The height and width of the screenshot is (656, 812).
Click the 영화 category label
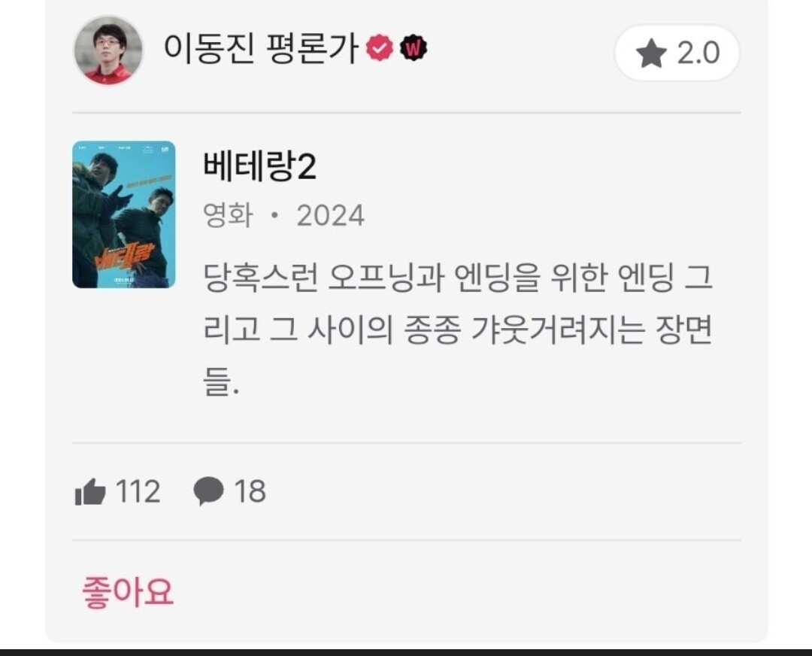point(228,215)
